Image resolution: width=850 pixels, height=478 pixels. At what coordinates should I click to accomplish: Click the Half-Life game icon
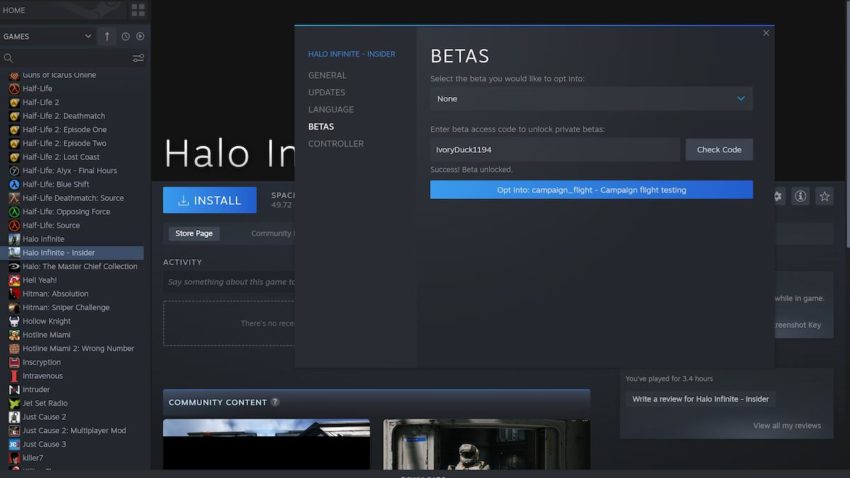[14, 88]
